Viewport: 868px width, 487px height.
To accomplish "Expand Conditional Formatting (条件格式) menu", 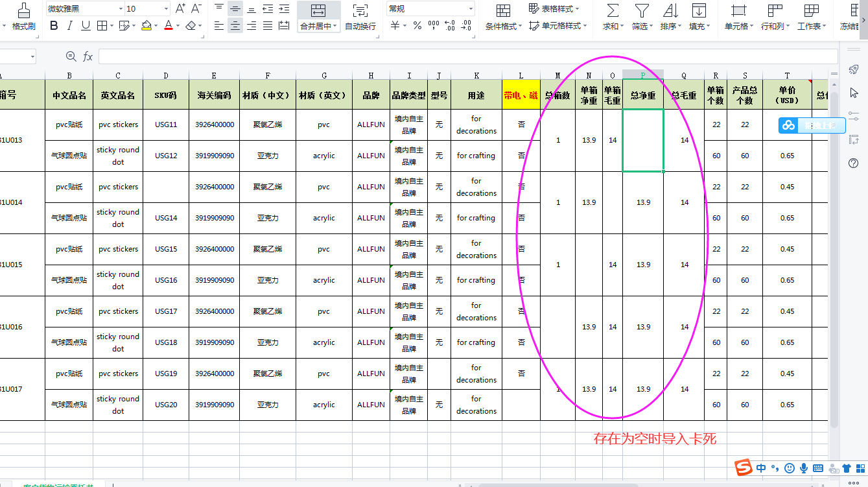I will pos(504,27).
